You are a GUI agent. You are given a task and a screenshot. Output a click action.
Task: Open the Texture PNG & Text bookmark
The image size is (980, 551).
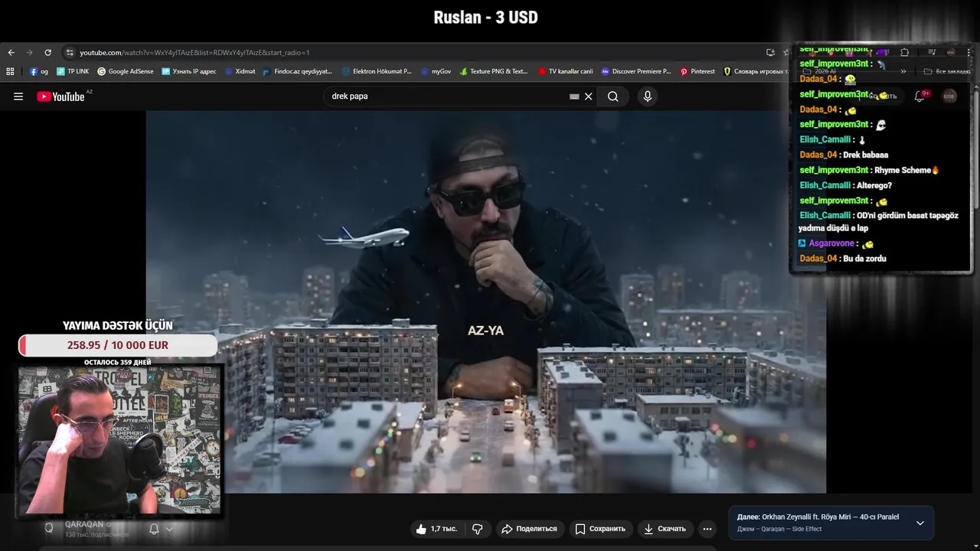click(x=494, y=71)
